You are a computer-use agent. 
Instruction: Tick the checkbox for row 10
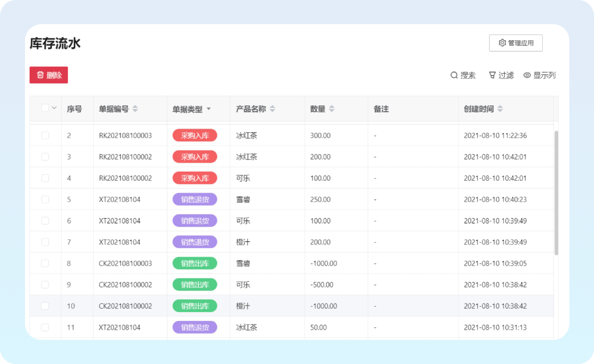(45, 306)
